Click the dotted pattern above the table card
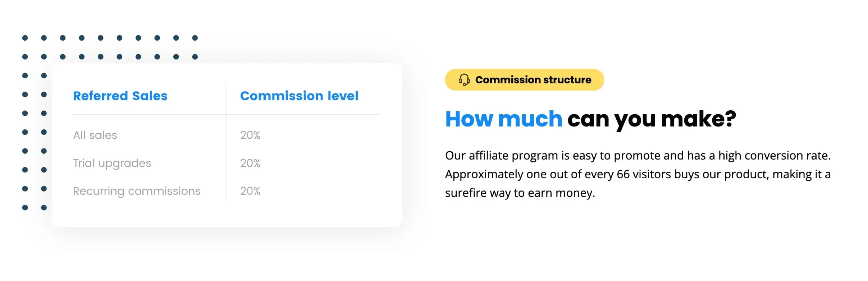The height and width of the screenshot is (281, 868). [x=110, y=47]
